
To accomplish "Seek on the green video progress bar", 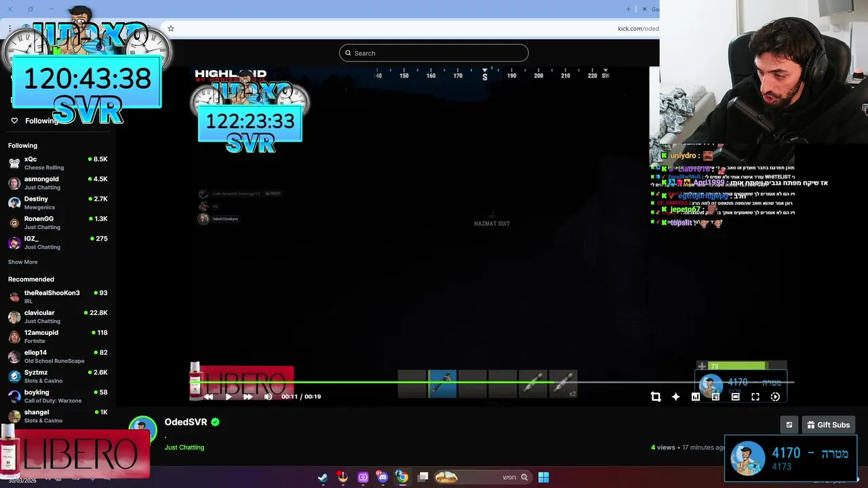I will 492,382.
